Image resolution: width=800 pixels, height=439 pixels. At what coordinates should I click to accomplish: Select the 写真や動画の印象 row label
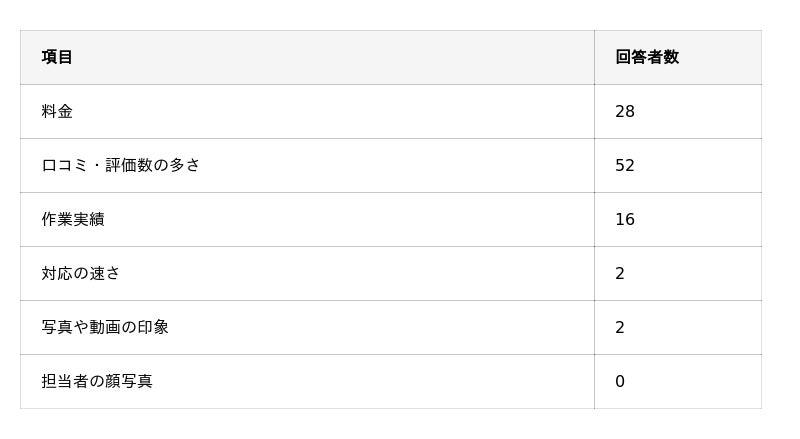click(105, 327)
